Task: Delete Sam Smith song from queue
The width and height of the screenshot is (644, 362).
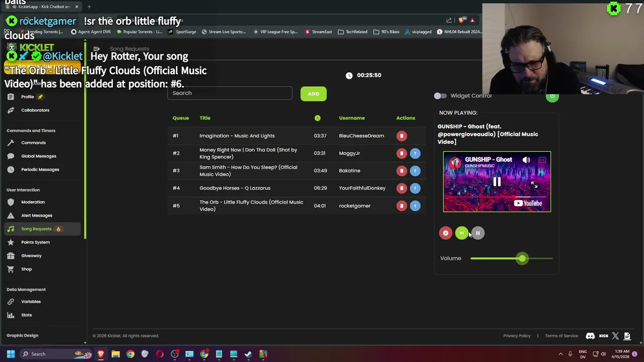Action: [401, 170]
